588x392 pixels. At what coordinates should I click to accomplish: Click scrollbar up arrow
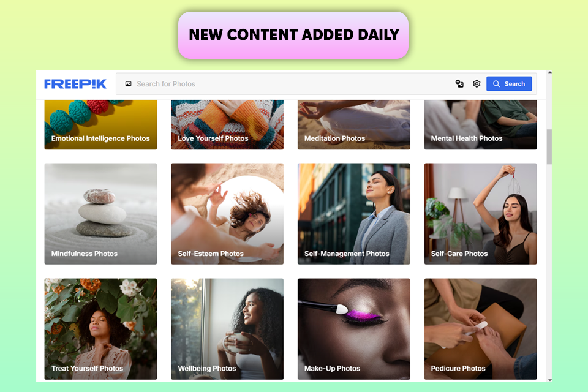(x=549, y=72)
